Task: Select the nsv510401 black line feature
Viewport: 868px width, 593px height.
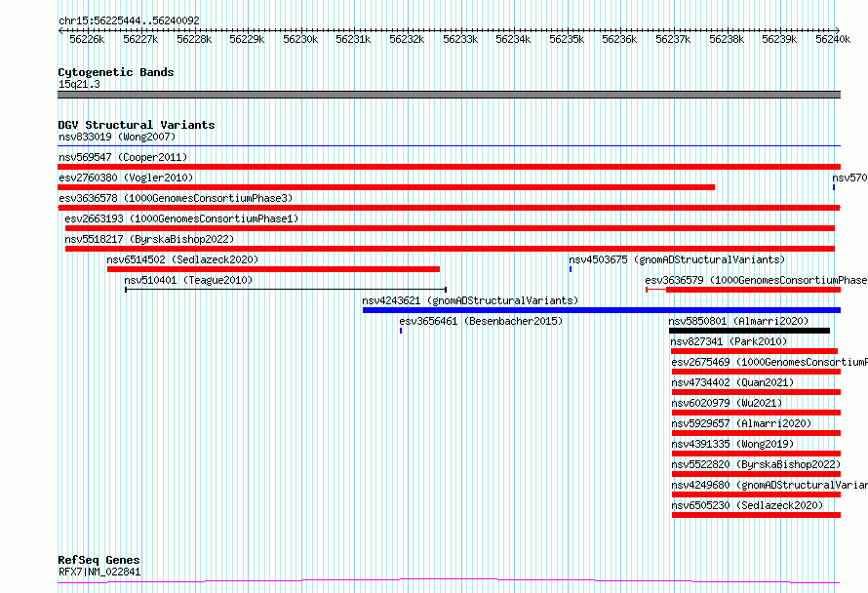Action: click(x=286, y=289)
